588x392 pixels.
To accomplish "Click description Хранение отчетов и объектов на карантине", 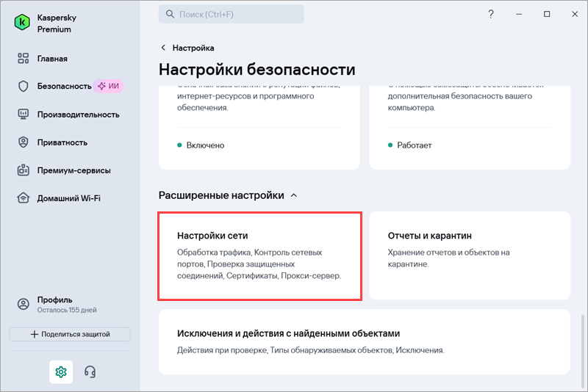I will pos(448,258).
